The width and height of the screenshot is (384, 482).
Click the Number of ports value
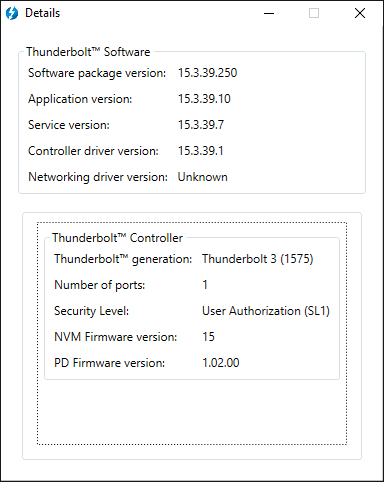205,285
